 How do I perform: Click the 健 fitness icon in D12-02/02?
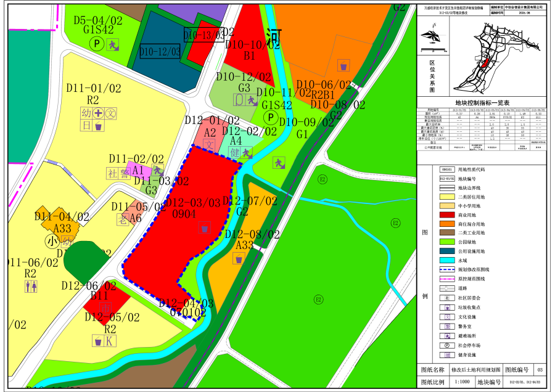(x=235, y=153)
